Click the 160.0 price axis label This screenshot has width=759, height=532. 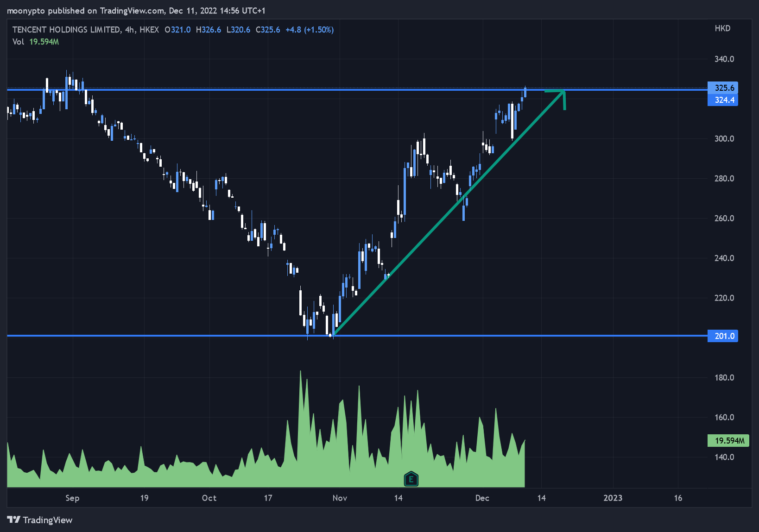pyautogui.click(x=724, y=418)
